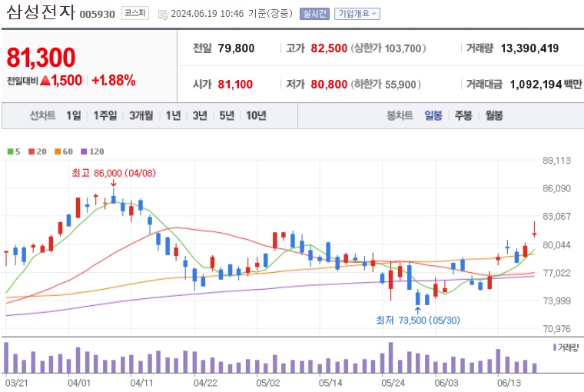Click the 89,113 price axis label

click(556, 161)
